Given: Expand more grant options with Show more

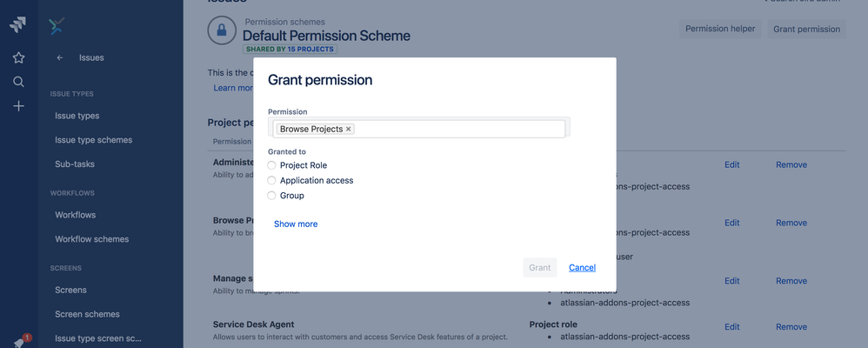Looking at the screenshot, I should tap(296, 224).
